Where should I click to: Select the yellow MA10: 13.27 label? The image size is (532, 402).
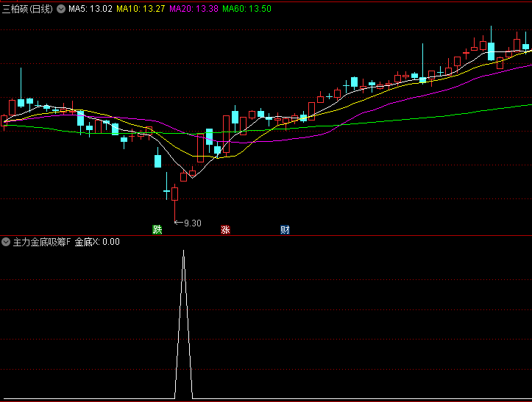pos(141,9)
